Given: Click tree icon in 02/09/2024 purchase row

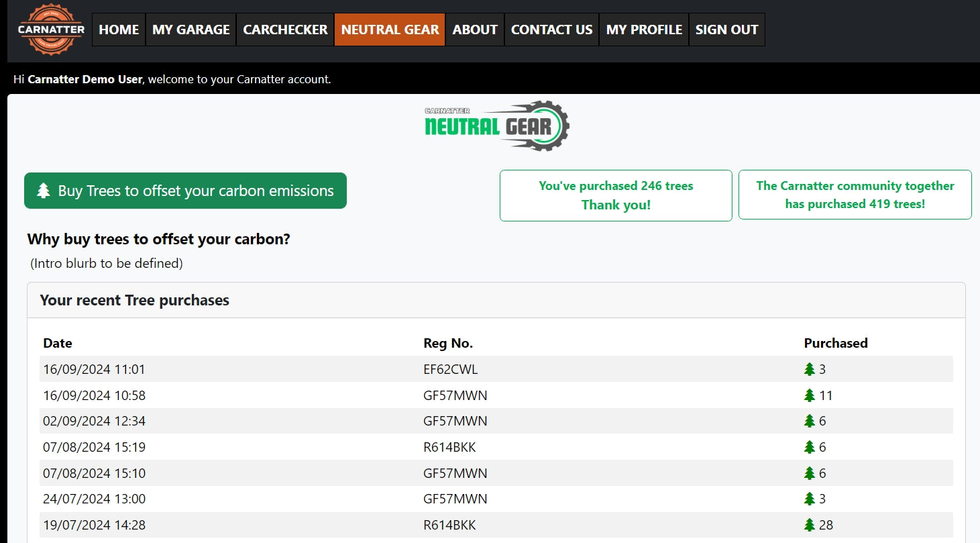Looking at the screenshot, I should (x=810, y=422).
